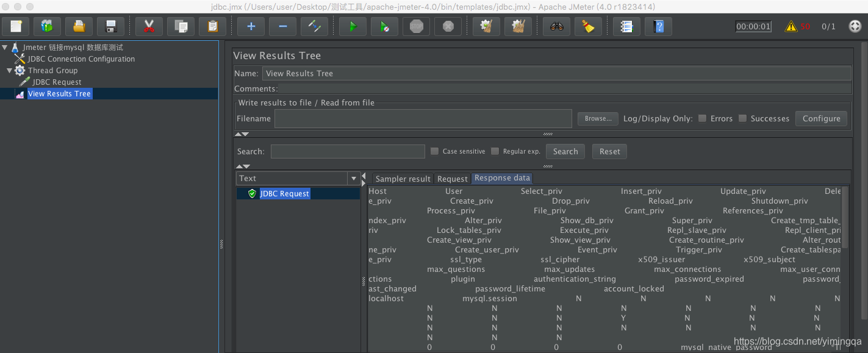This screenshot has height=353, width=868.
Task: Click 'authentication_string' in response data
Action: [x=575, y=279]
